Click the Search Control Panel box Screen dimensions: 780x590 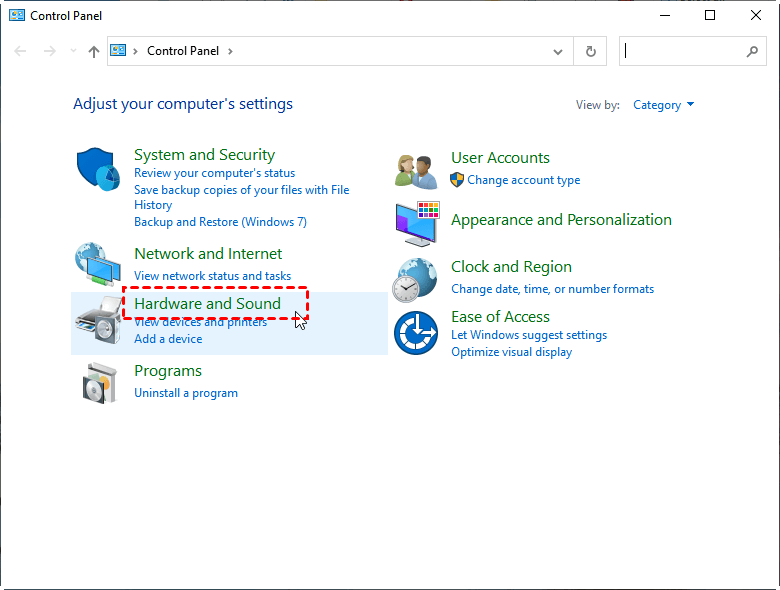tap(682, 51)
